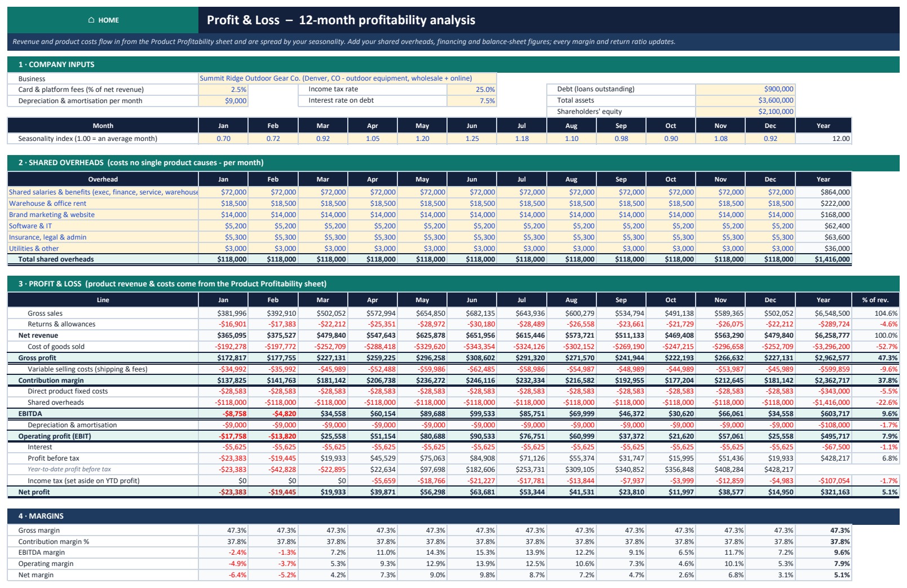Select Jan seasonality index 0.70
Viewport: 907px width, 588px height.
(223, 139)
